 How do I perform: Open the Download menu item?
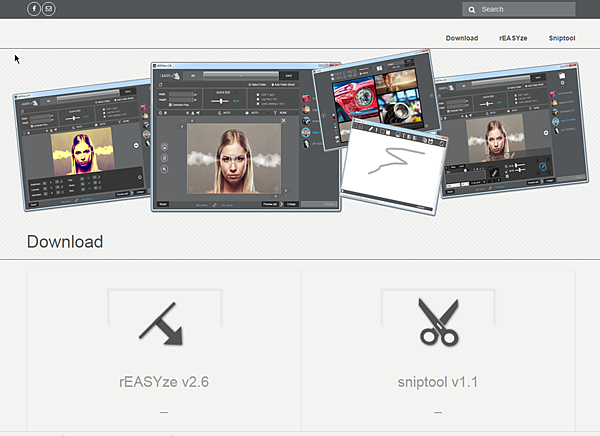461,38
